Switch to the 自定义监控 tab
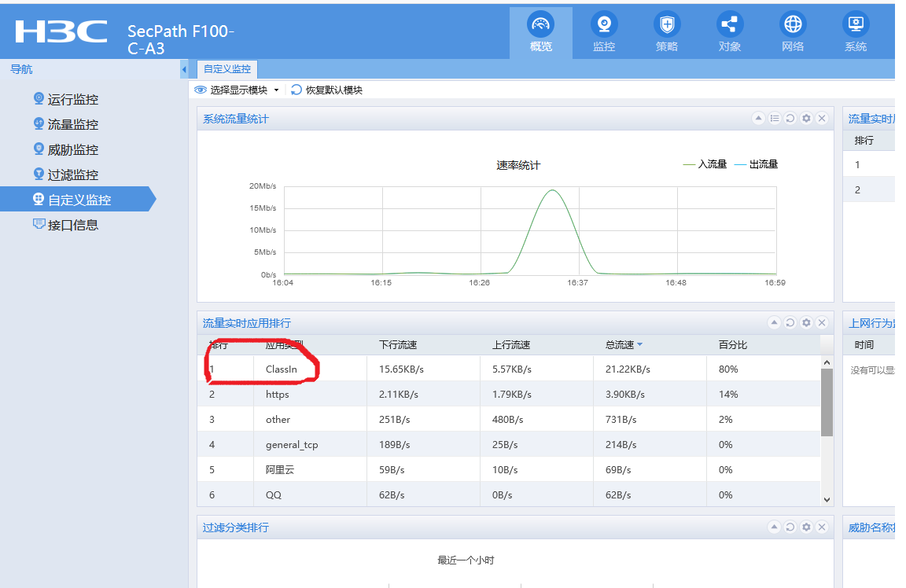 [227, 69]
